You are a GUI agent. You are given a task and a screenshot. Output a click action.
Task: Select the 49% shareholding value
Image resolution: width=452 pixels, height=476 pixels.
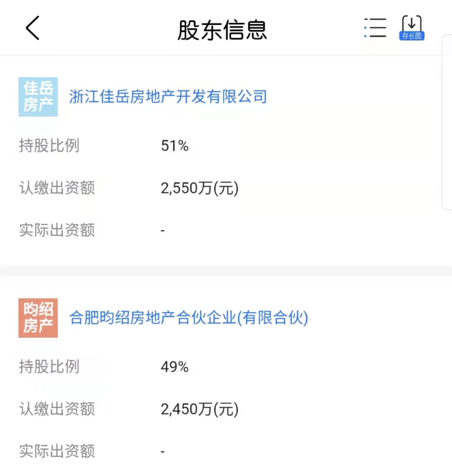pyautogui.click(x=175, y=367)
